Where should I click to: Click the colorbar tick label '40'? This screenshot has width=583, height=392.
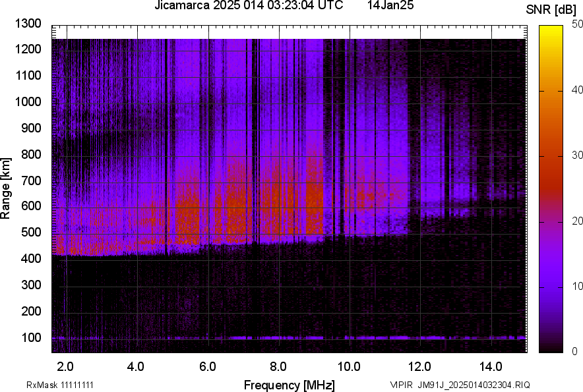pyautogui.click(x=578, y=90)
